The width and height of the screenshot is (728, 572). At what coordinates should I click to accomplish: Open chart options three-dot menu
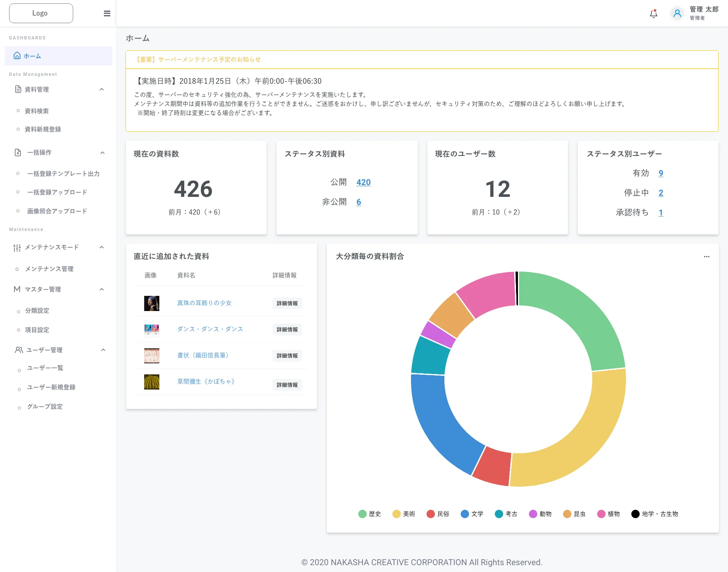click(x=707, y=257)
